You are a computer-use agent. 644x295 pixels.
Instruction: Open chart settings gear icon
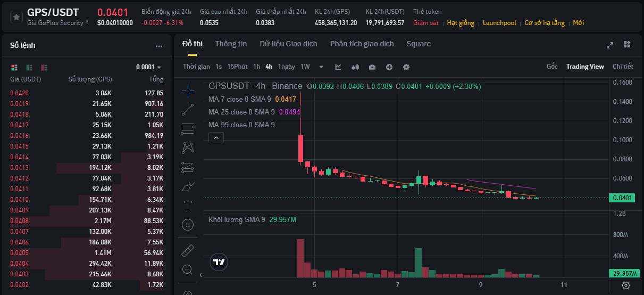click(406, 67)
